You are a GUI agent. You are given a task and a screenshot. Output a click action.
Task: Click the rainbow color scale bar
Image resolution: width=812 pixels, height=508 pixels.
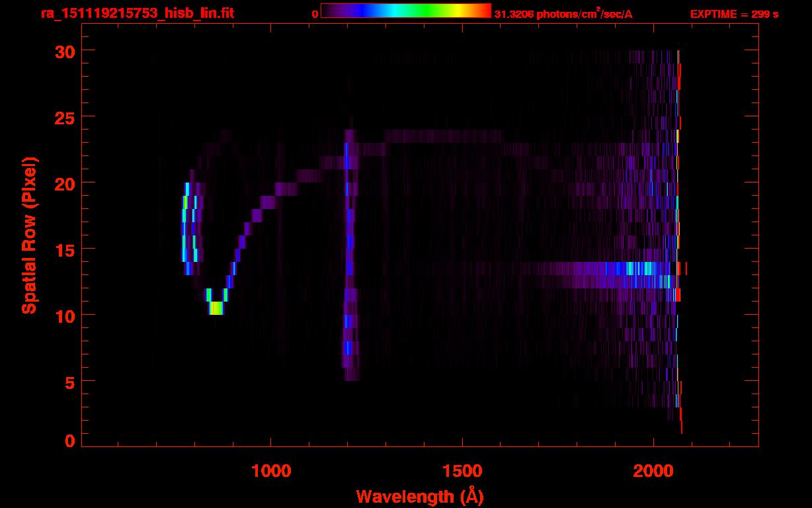(x=406, y=11)
